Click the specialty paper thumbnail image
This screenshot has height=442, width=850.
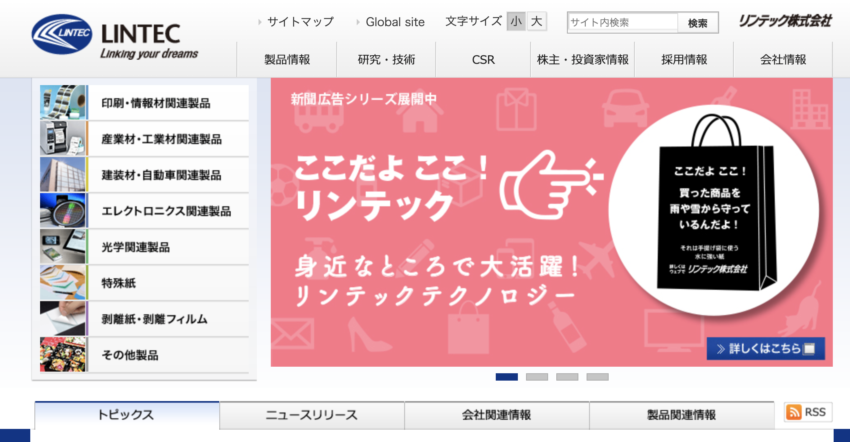click(x=63, y=283)
